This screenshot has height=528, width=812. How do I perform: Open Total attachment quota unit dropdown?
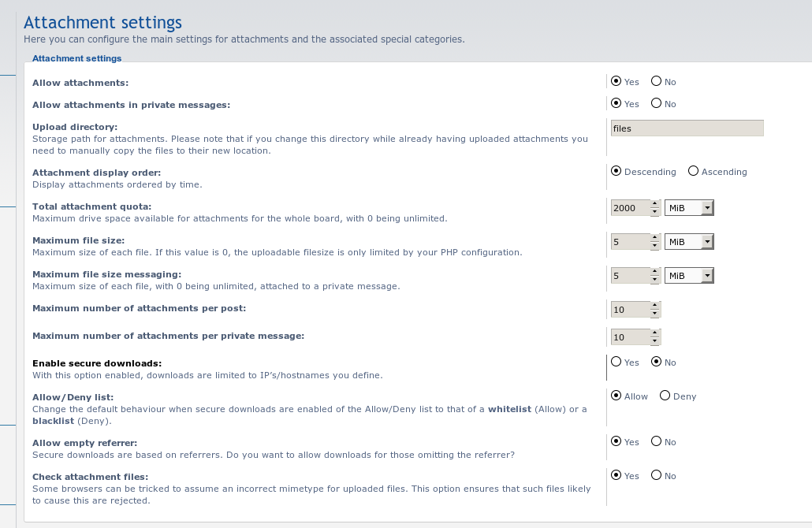coord(689,207)
